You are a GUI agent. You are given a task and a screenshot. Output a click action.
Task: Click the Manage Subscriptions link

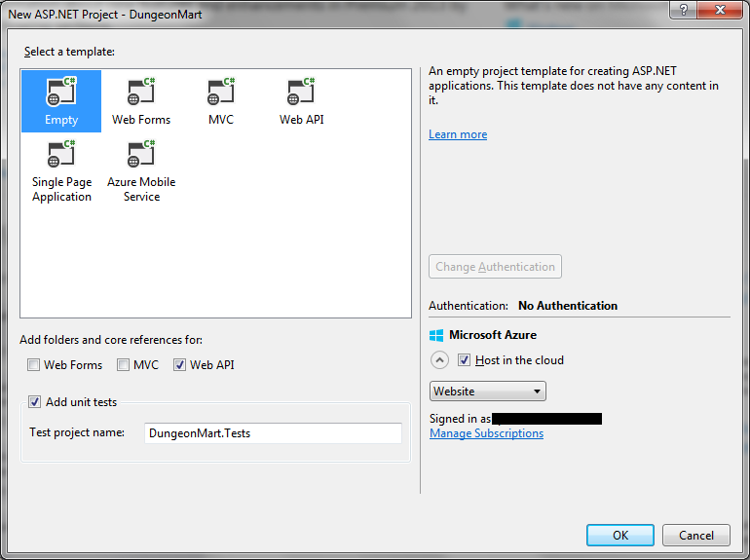486,433
